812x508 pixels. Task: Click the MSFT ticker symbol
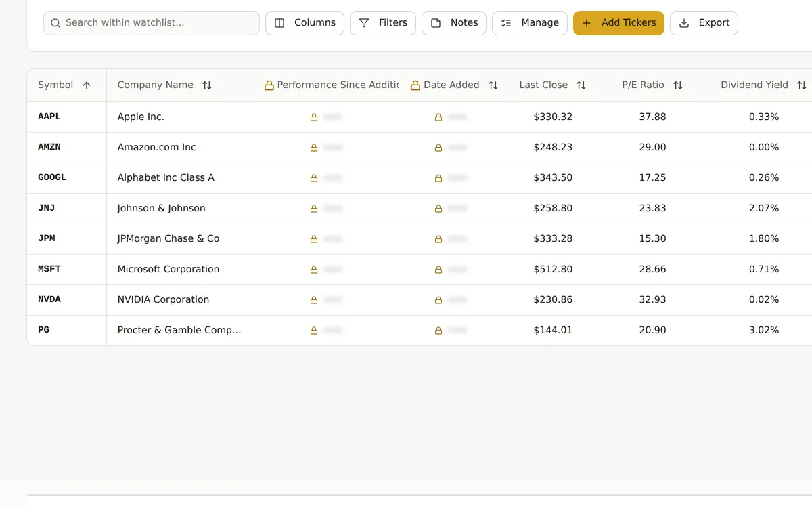tap(49, 269)
